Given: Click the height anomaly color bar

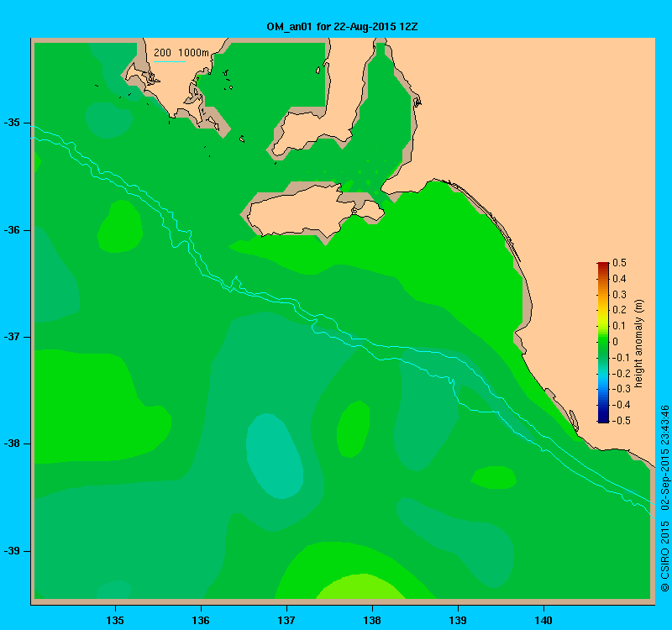Looking at the screenshot, I should click(603, 342).
